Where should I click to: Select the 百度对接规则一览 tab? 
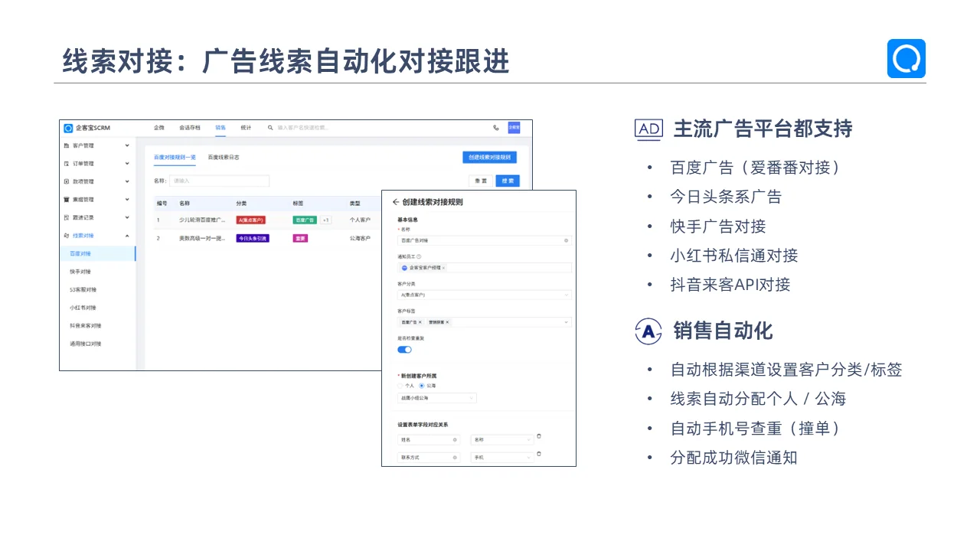tap(175, 157)
